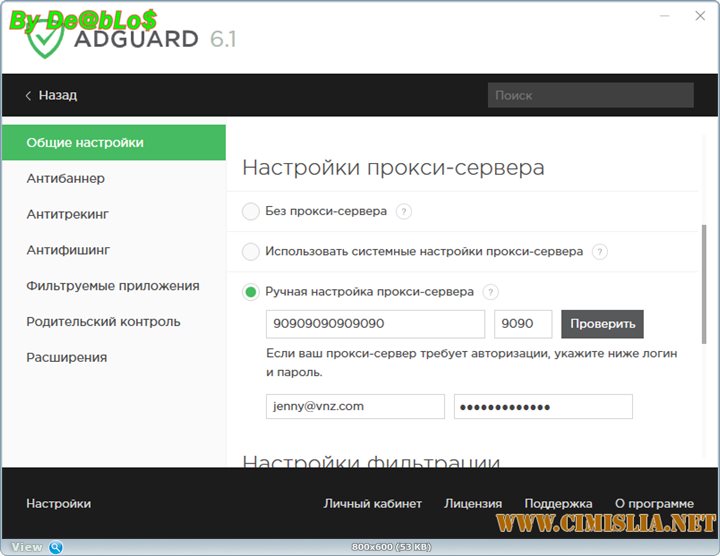Go back with the 'Назад' button
Image resolution: width=720 pixels, height=556 pixels.
[x=51, y=95]
